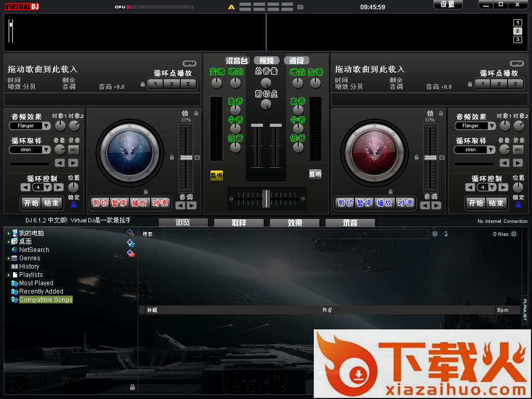Click left deck BPM button
This screenshot has height=399, width=532.
click(190, 63)
